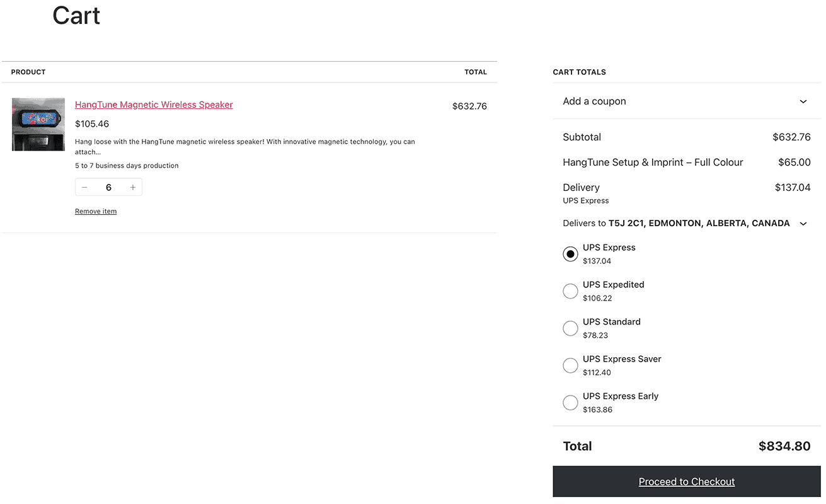Remove item from the cart

[96, 211]
